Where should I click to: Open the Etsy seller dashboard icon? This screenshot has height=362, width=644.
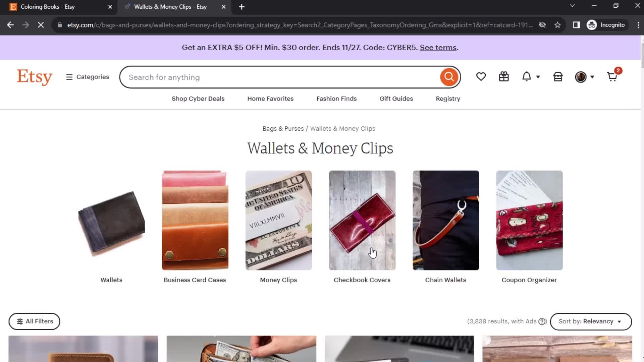(x=558, y=76)
